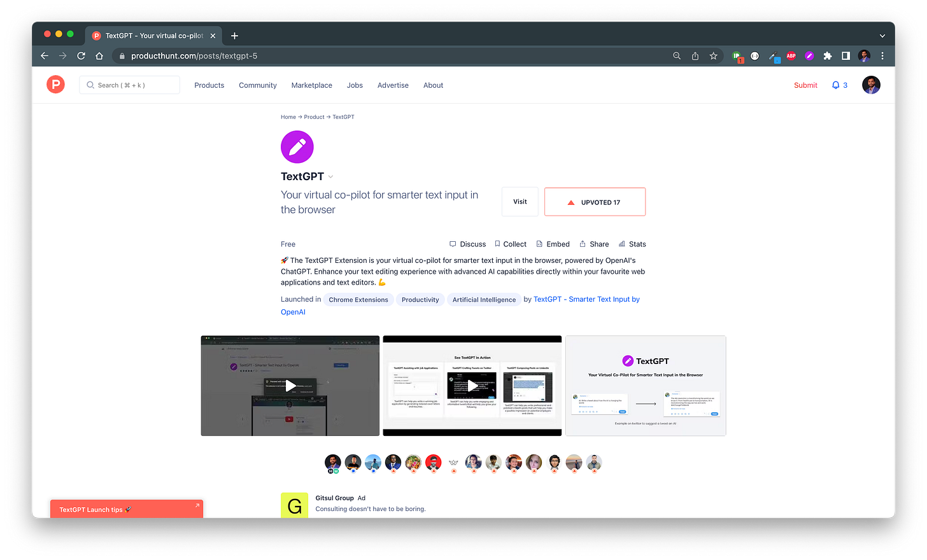Open the third TextGPT gallery image

646,386
